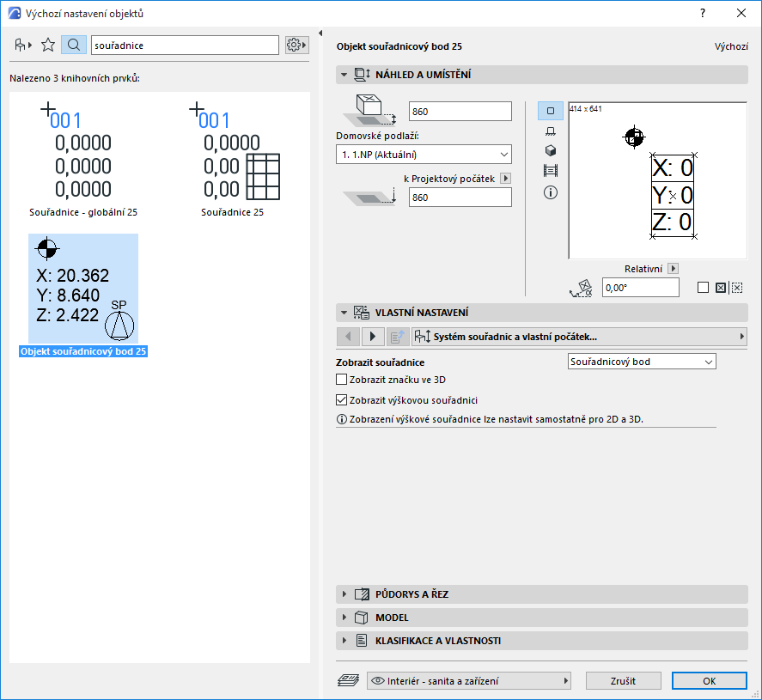Enable Zobrazit značku ve 3D checkbox

click(x=342, y=380)
